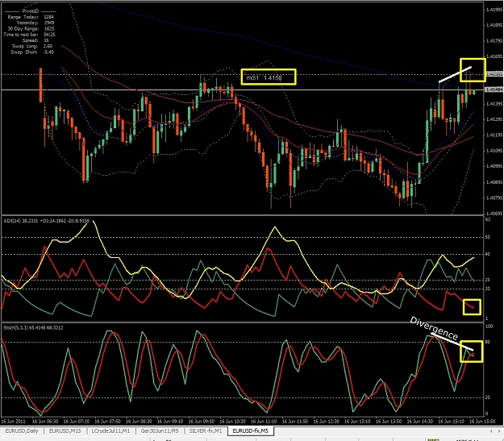Click the 1.41995 price axis value
The image size is (504, 441).
tap(494, 10)
